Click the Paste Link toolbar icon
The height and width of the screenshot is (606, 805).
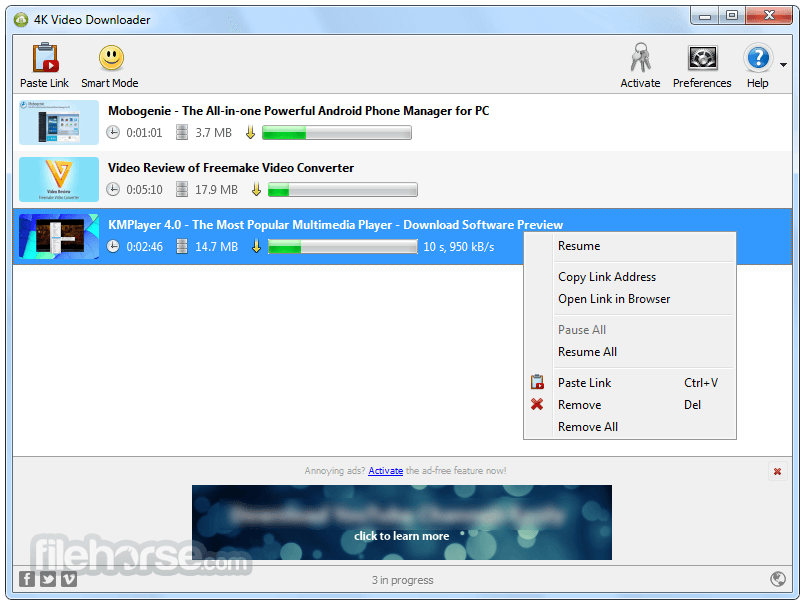coord(45,58)
